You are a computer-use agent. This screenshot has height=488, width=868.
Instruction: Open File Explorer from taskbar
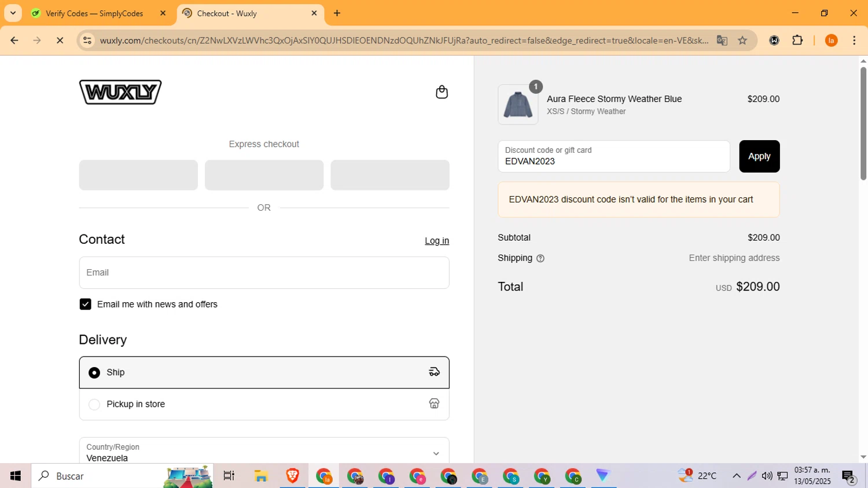pyautogui.click(x=261, y=476)
